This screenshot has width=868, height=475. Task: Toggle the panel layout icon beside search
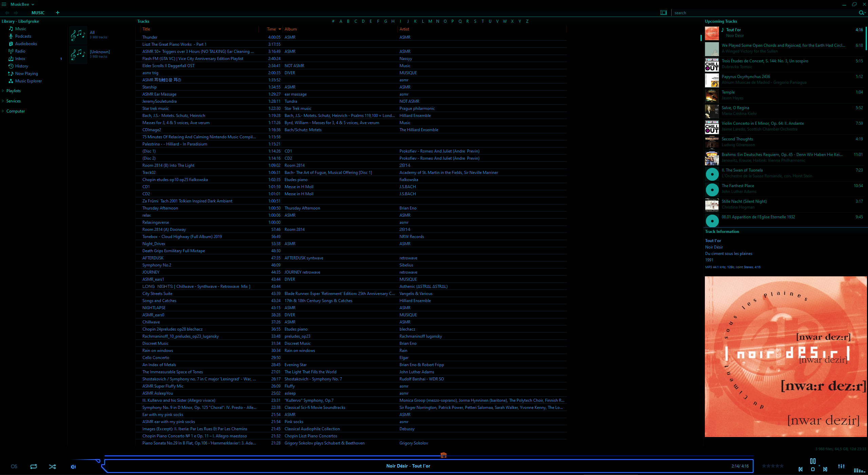(663, 13)
